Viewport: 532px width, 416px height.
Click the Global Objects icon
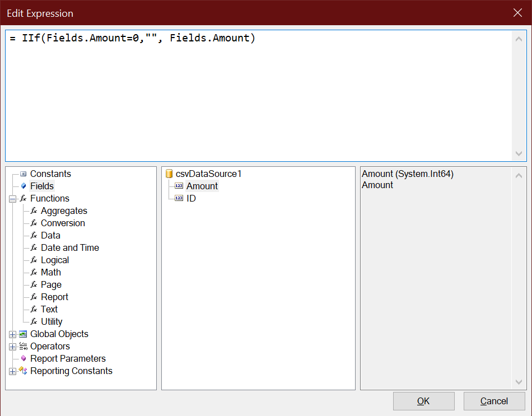tap(23, 334)
